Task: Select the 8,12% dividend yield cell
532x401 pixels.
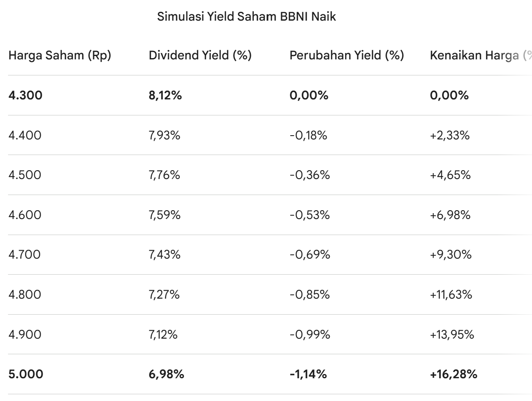Action: pyautogui.click(x=165, y=96)
